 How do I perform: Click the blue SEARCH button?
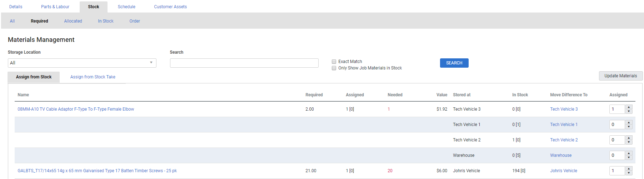454,63
